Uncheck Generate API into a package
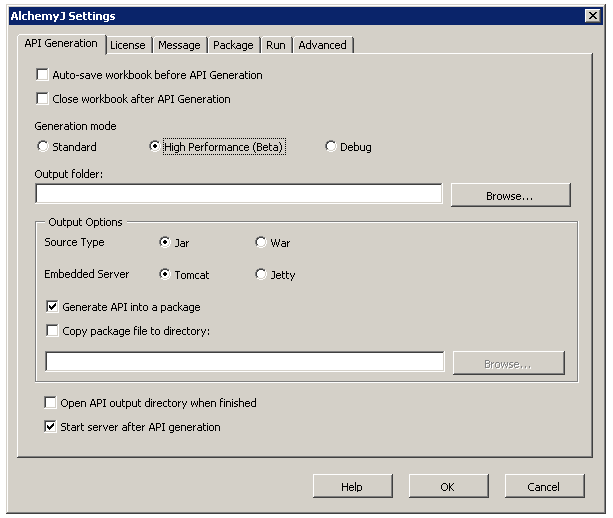The width and height of the screenshot is (613, 518). [x=52, y=307]
